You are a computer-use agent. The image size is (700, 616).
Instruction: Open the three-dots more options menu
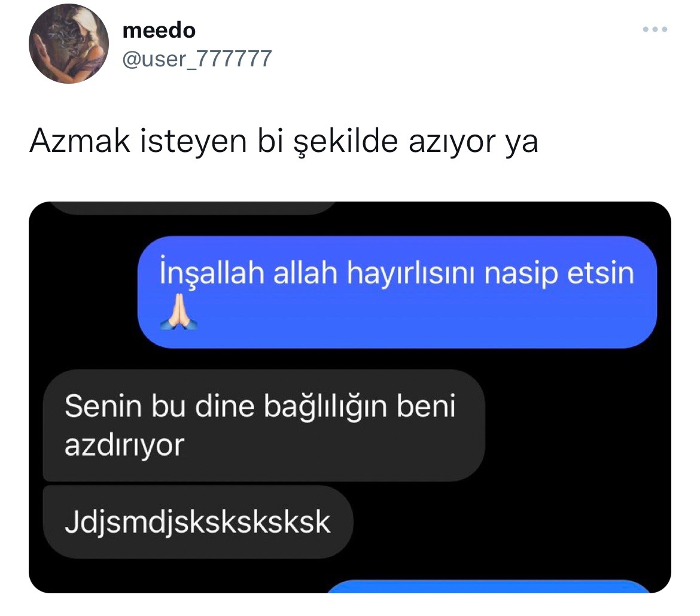655,29
